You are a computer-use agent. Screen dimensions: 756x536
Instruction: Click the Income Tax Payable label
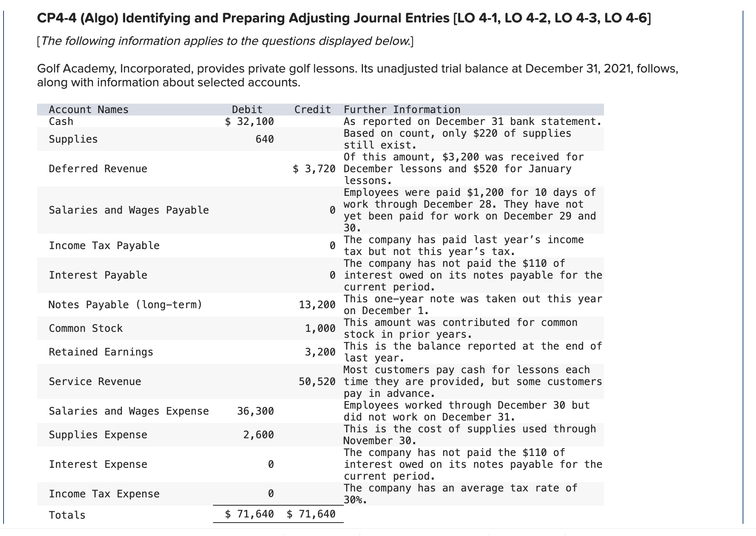(x=104, y=245)
